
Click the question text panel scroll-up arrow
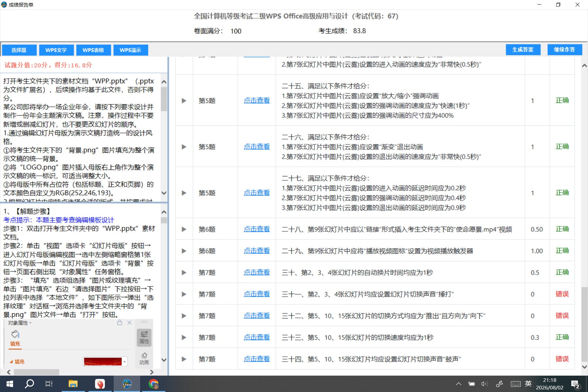(x=164, y=82)
